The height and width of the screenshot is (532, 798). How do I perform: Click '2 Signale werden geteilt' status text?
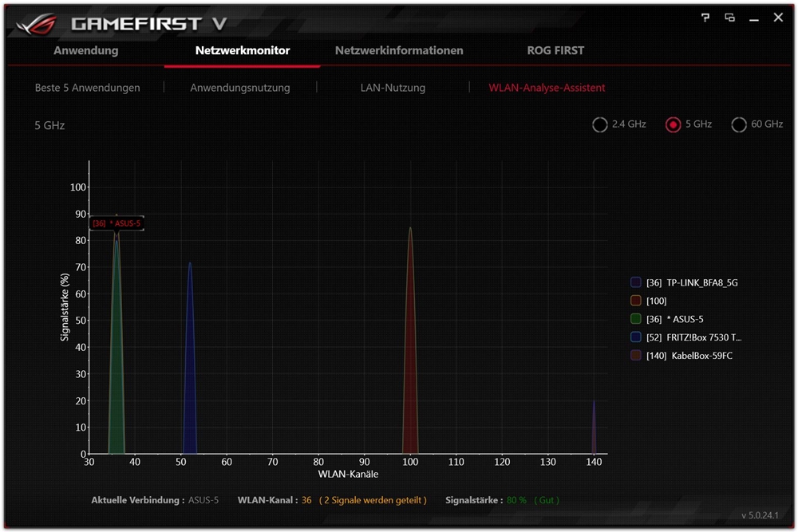click(373, 500)
